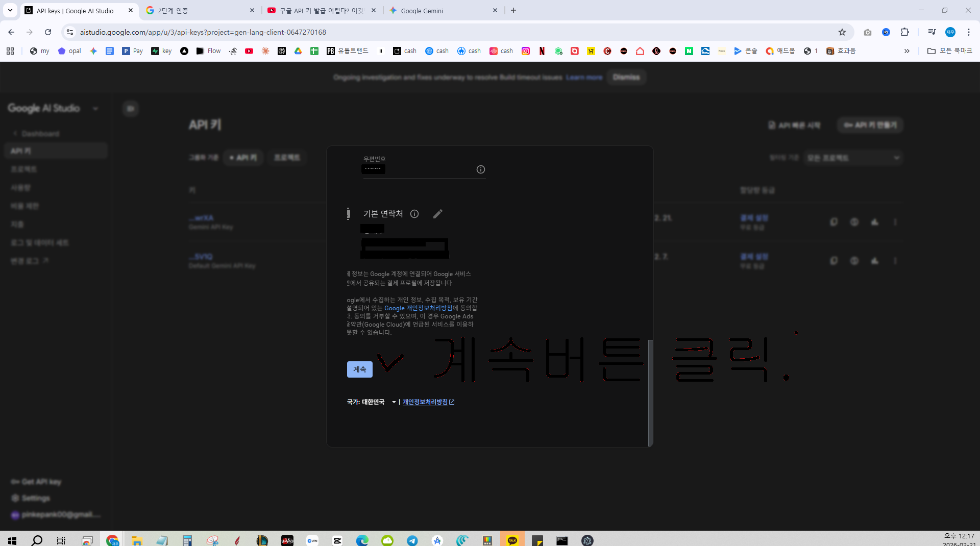Open KakaoTalk from the taskbar

(512, 540)
